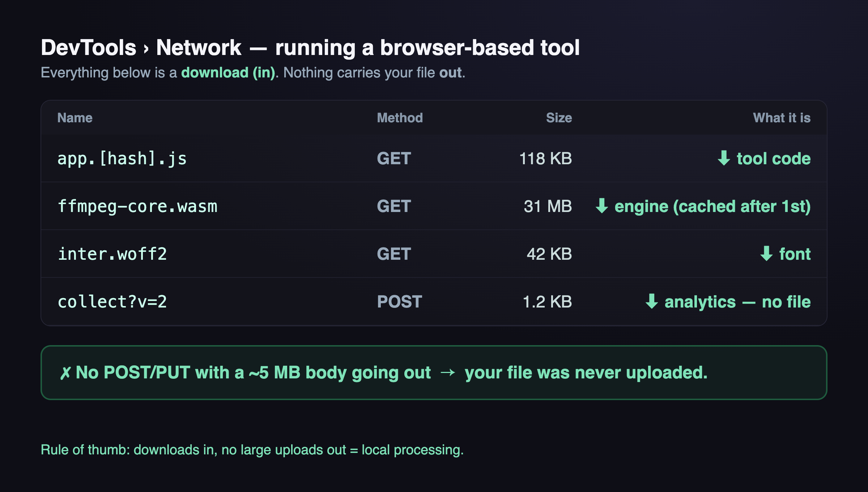The image size is (868, 492).
Task: Click the "analytics — no file" description
Action: pos(737,302)
